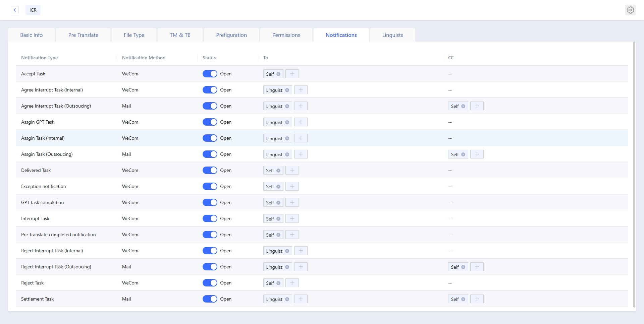Remove Self from Delivered Task row
This screenshot has height=324, width=644.
coord(278,171)
